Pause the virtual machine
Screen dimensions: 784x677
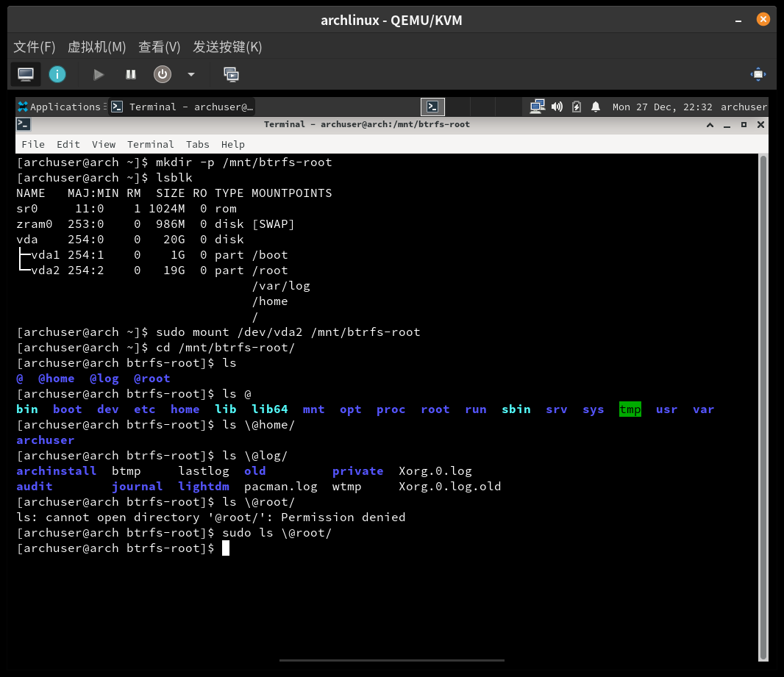point(130,74)
